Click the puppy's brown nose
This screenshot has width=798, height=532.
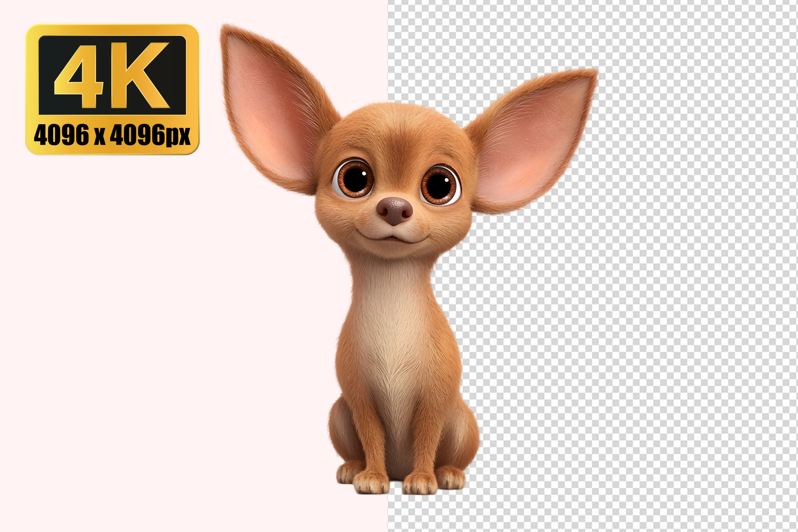pos(395,210)
